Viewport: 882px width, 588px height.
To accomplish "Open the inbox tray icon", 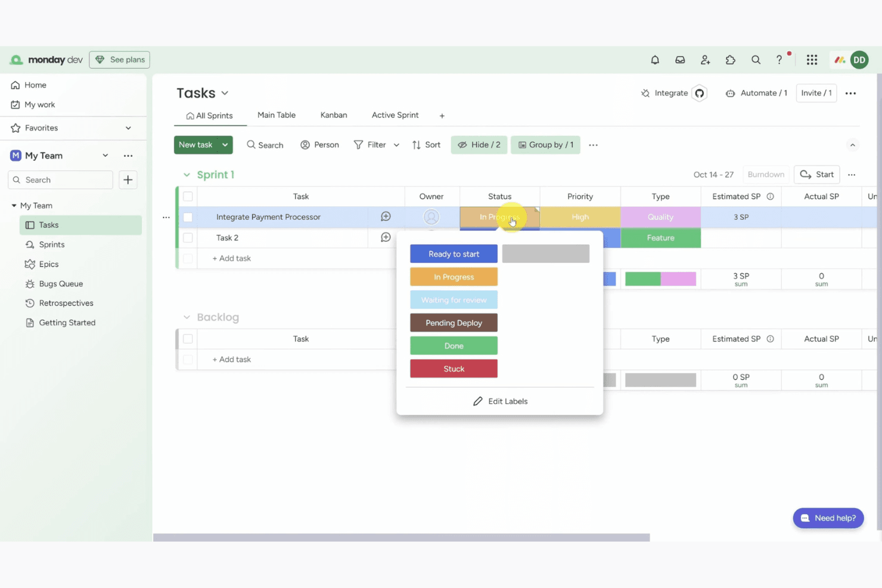I will pos(680,60).
